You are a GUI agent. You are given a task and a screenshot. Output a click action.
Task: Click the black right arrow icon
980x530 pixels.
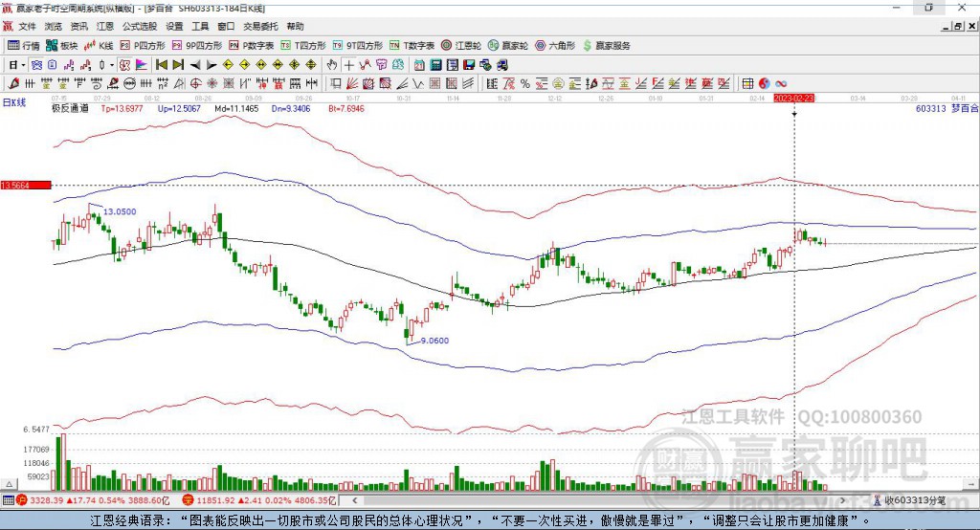[212, 65]
